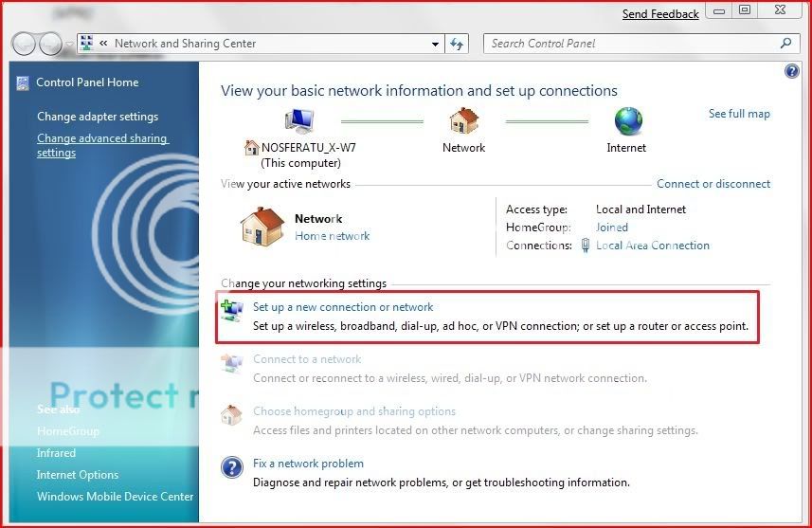The image size is (812, 528).
Task: Click the Home network link
Action: tap(332, 236)
